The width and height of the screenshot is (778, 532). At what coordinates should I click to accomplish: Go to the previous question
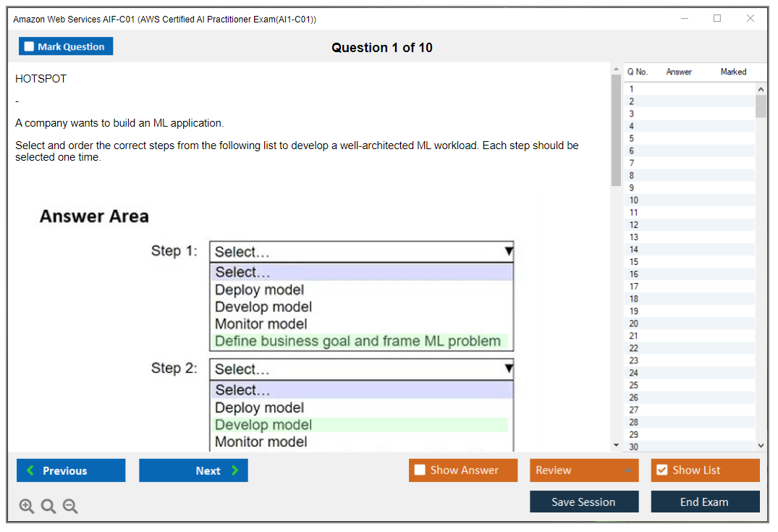pos(71,470)
